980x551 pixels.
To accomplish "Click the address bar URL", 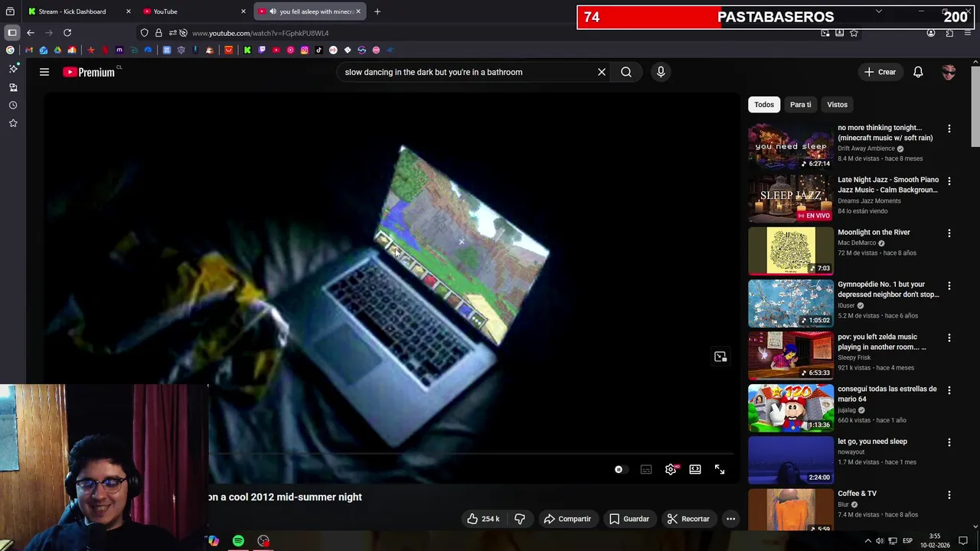I will pyautogui.click(x=260, y=33).
